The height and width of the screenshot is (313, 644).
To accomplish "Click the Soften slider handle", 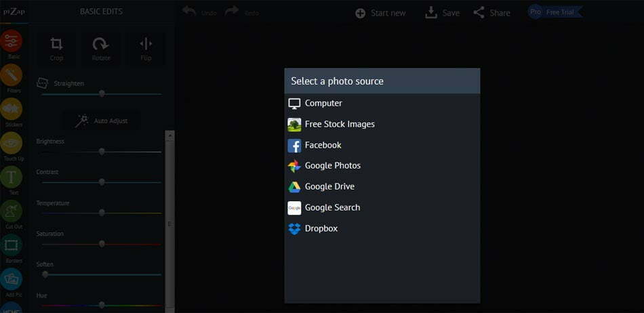I will [x=45, y=274].
